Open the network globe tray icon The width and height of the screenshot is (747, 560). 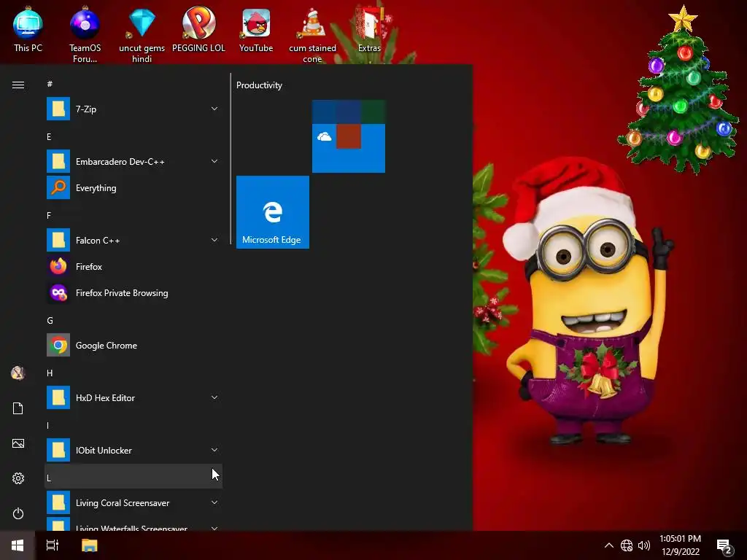627,545
